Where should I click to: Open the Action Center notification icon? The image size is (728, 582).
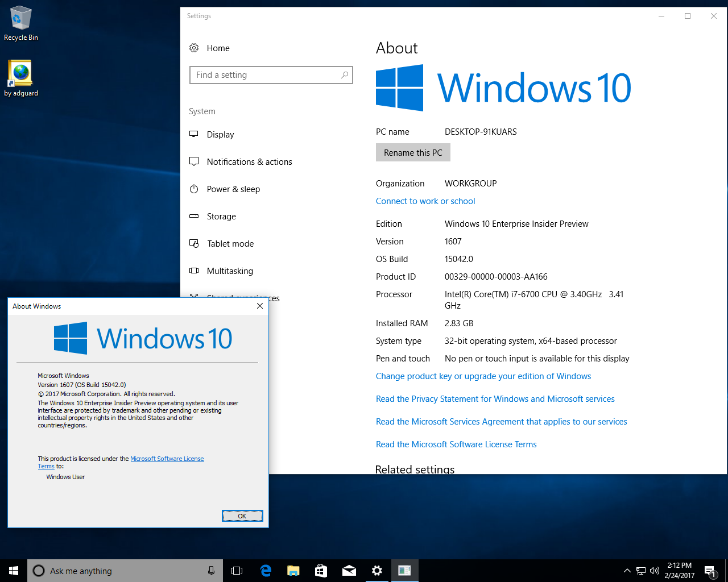(710, 571)
